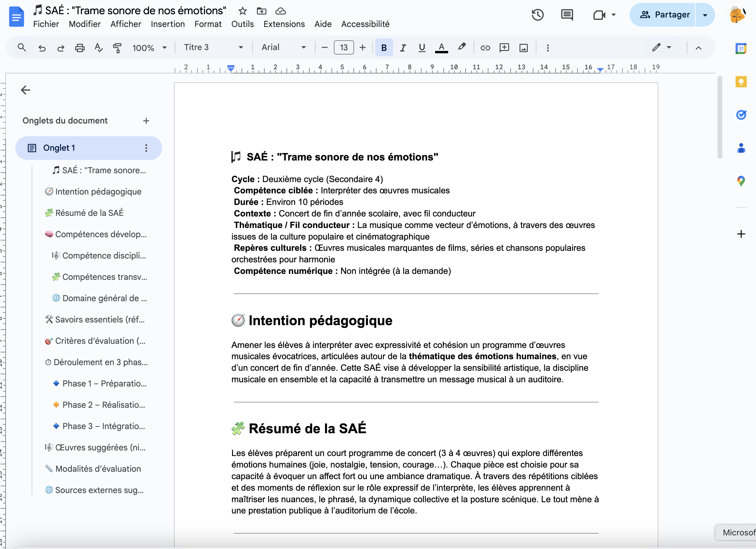
Task: Activate the paint format tool
Action: click(x=117, y=48)
